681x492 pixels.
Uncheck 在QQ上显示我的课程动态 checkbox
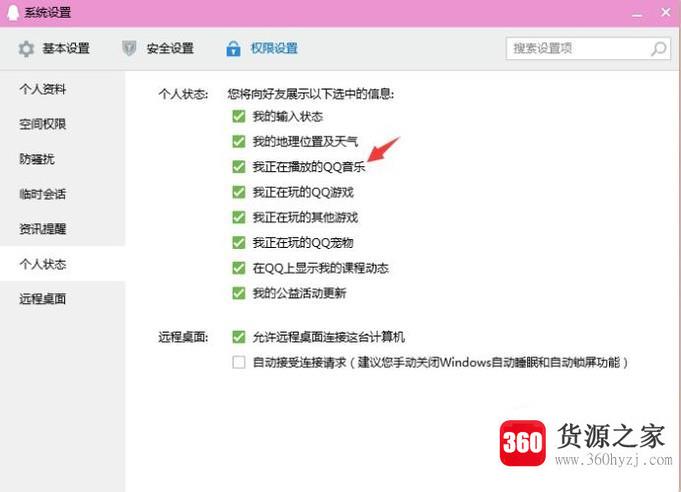point(239,268)
